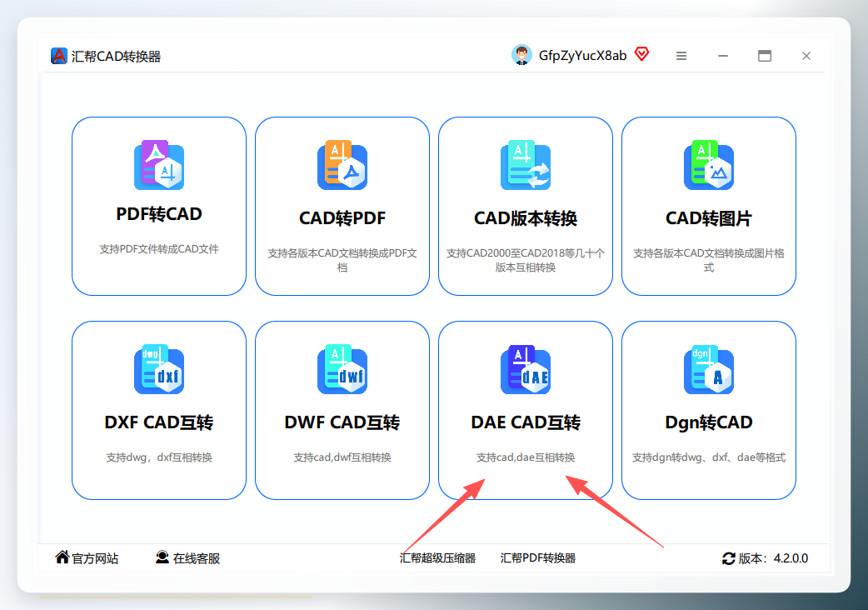This screenshot has width=868, height=610.
Task: Click the CAD转PDF card icon
Action: coord(342,165)
